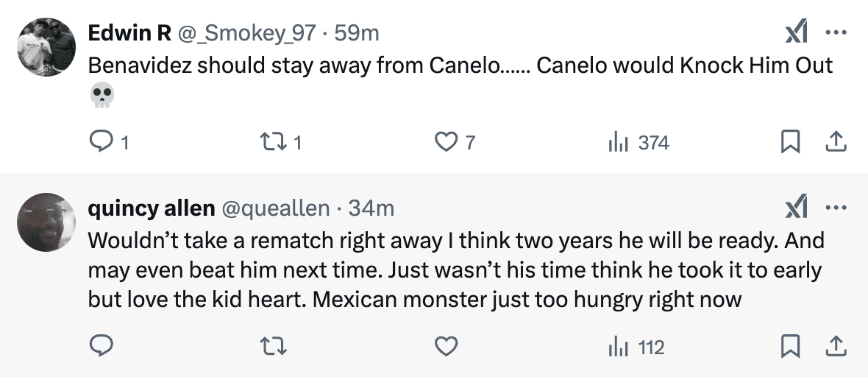Bookmark Edwin R's tweet
Viewport: 868px width, 377px height.
tap(790, 142)
